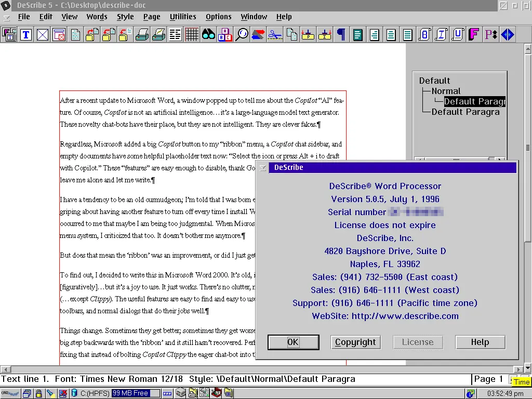Open the Options menu
Viewport: 532px width, 399px height.
click(219, 17)
